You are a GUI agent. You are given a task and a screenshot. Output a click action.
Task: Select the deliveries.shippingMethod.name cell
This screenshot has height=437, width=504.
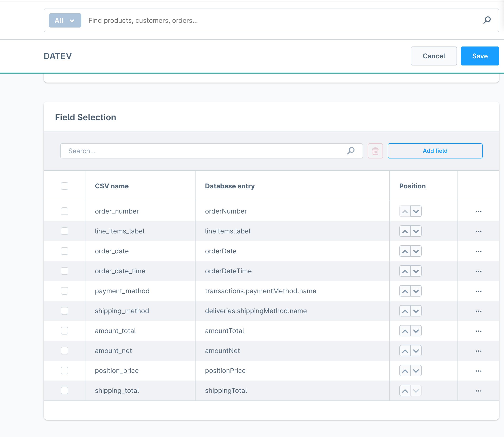coord(292,311)
